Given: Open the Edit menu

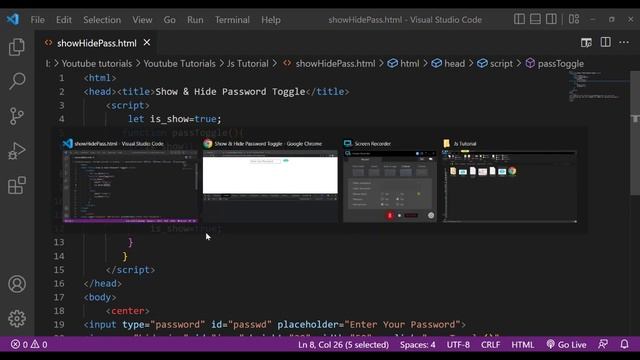Looking at the screenshot, I should point(64,20).
